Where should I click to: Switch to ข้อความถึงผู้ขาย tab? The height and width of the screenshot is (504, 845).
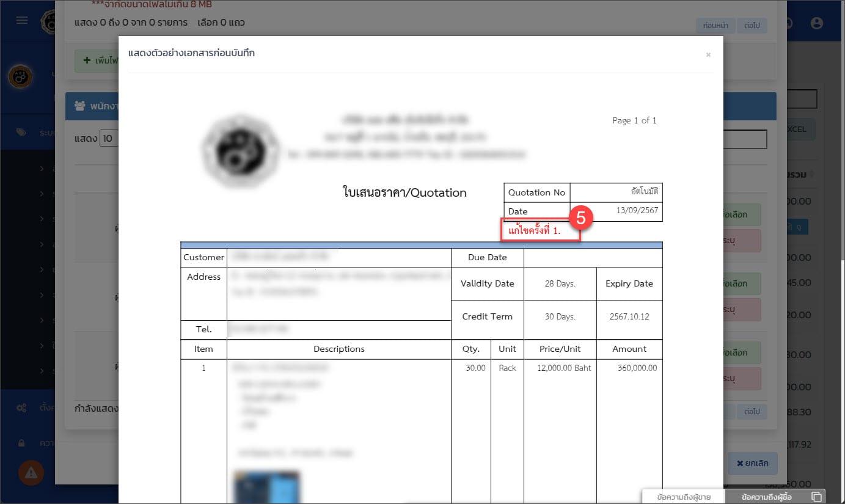click(684, 497)
